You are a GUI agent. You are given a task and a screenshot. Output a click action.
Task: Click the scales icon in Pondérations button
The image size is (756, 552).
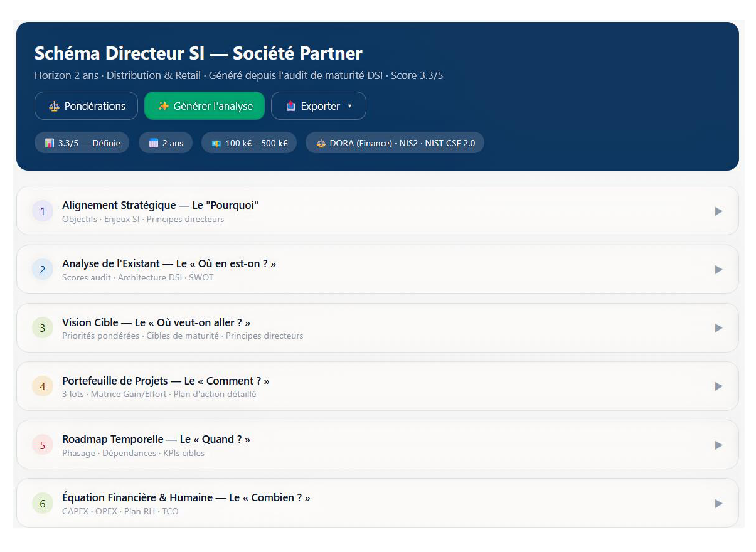[x=55, y=106]
